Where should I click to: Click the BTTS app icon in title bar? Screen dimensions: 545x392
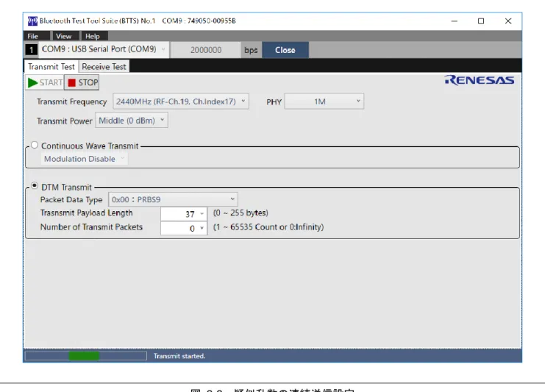32,21
